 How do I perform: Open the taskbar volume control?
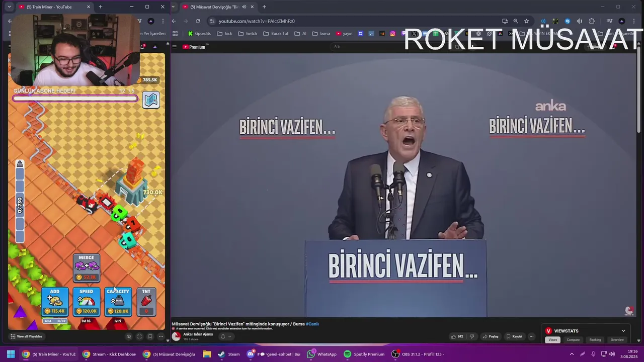click(612, 354)
